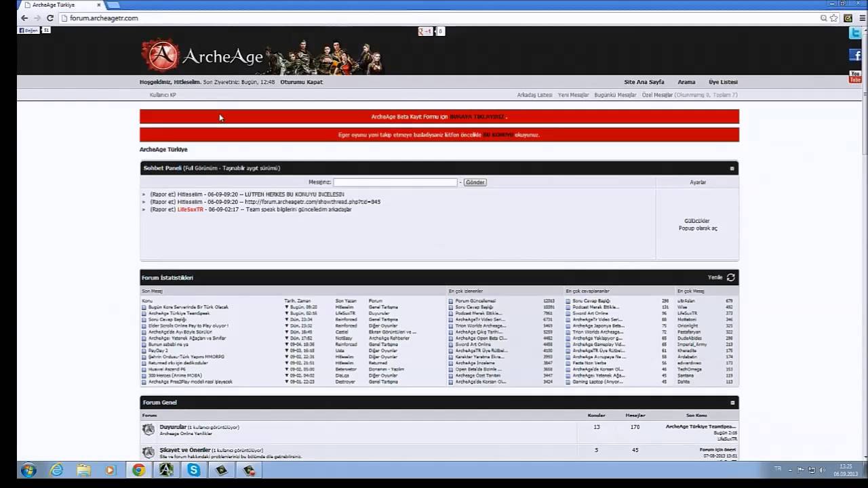
Task: Click the Yenile refresh icon in Forum İstatistikleri
Action: 730,277
